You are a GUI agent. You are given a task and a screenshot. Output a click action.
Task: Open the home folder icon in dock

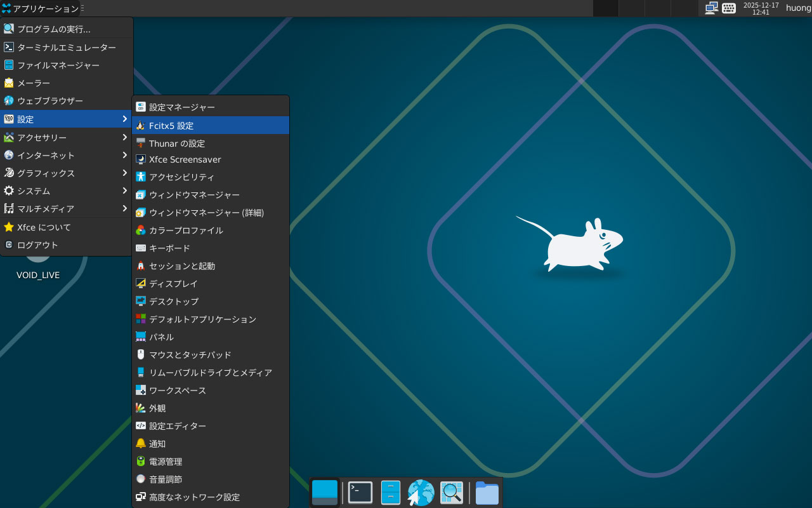(x=487, y=493)
